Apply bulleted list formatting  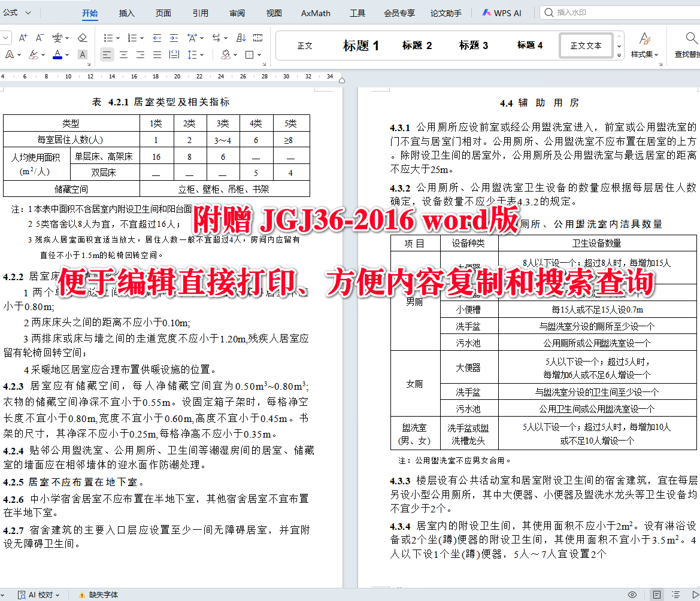pyautogui.click(x=108, y=38)
